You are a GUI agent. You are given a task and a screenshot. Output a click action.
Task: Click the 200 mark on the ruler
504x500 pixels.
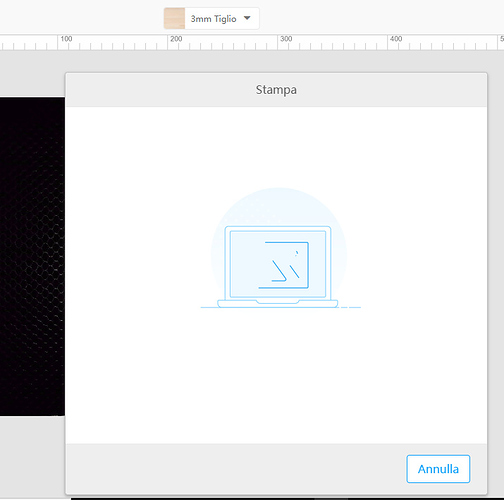(x=176, y=39)
